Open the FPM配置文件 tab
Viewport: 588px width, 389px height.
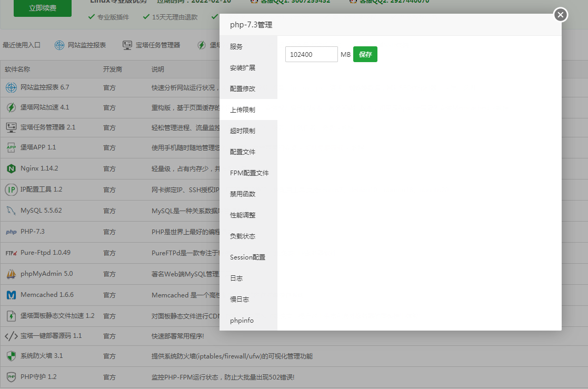(248, 173)
